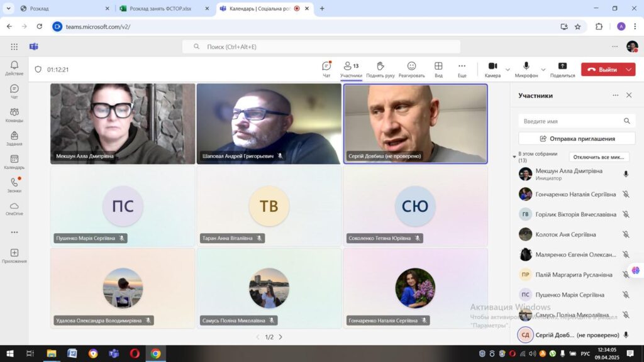
Task: Open OneDrive in the left sidebar
Action: coord(14,209)
